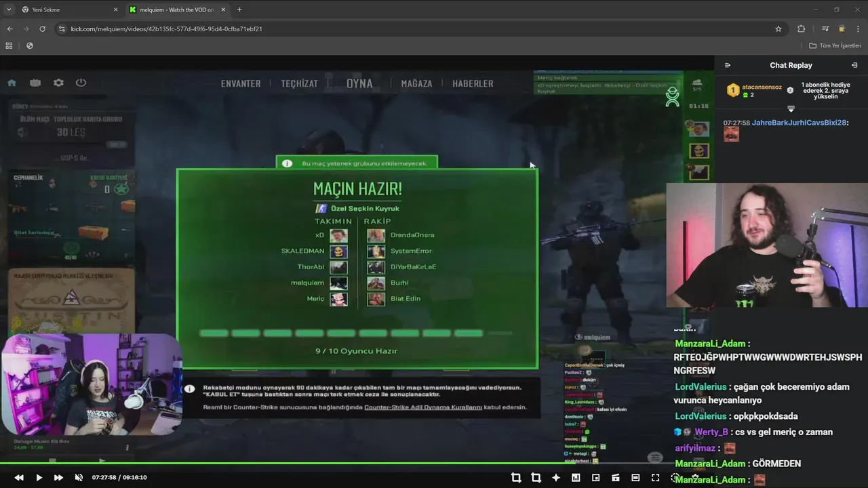Click SKALEDMAN avatar in TAKIMIN list
868x488 pixels.
[338, 251]
